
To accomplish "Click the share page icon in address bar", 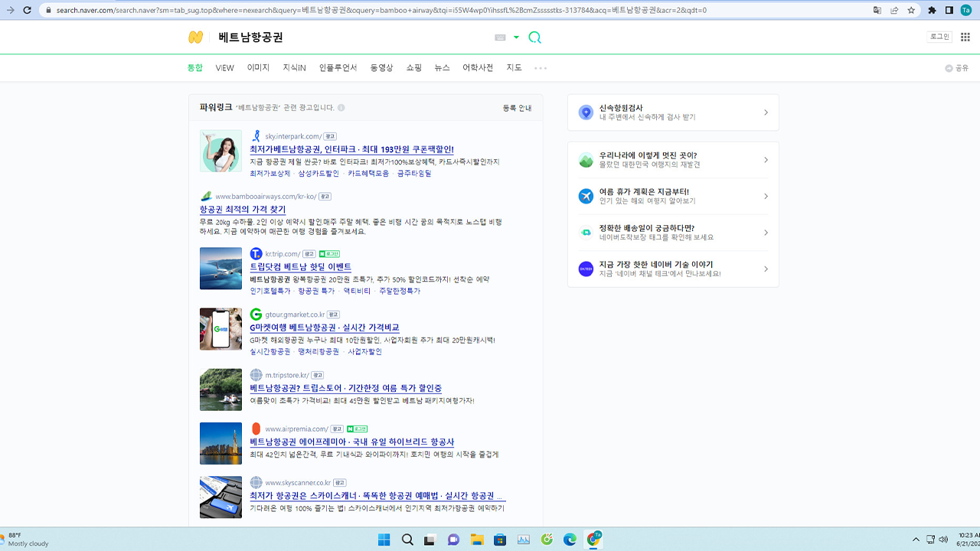I will [x=894, y=11].
